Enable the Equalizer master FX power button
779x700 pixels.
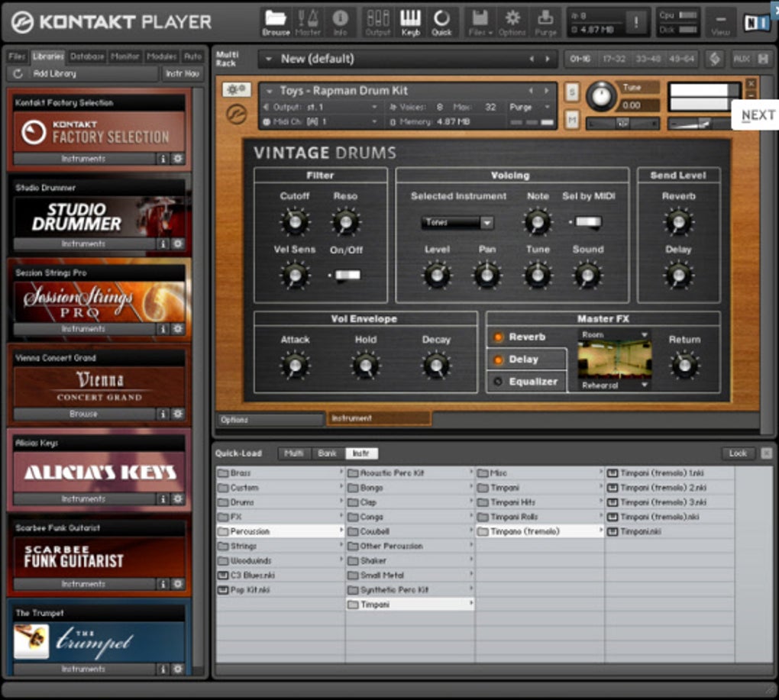point(498,381)
